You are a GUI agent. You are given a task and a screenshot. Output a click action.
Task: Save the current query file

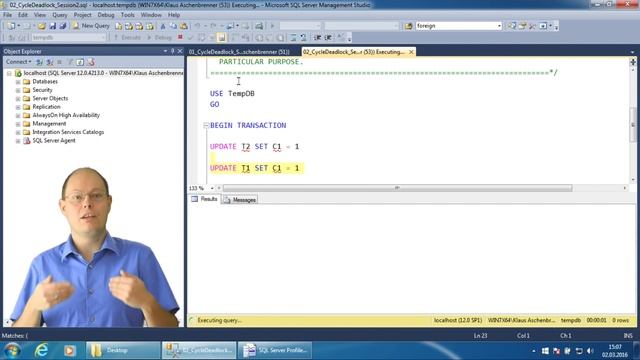point(53,26)
